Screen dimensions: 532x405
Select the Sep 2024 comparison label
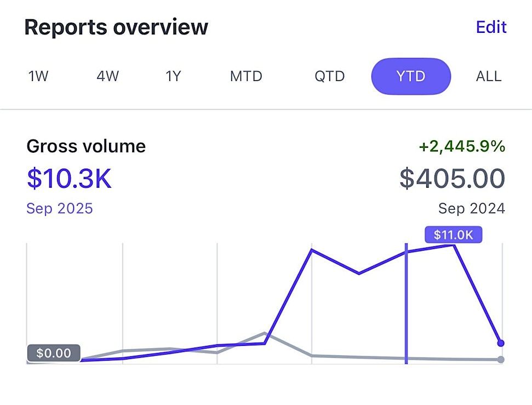tap(472, 209)
